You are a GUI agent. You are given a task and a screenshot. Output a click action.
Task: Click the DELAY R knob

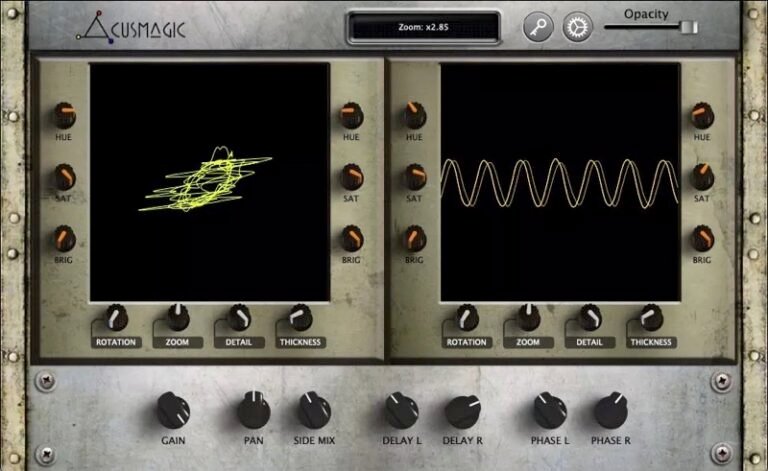(463, 411)
